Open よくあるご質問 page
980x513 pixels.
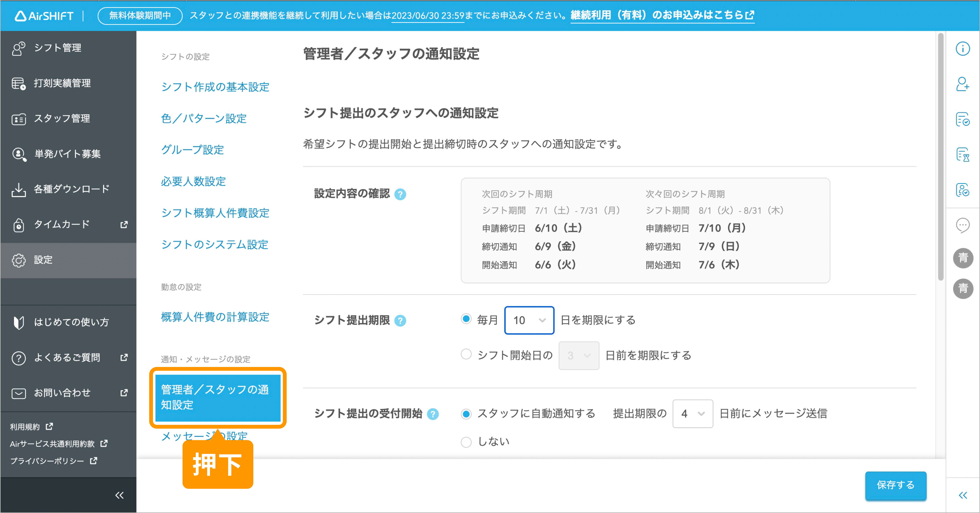pyautogui.click(x=69, y=358)
